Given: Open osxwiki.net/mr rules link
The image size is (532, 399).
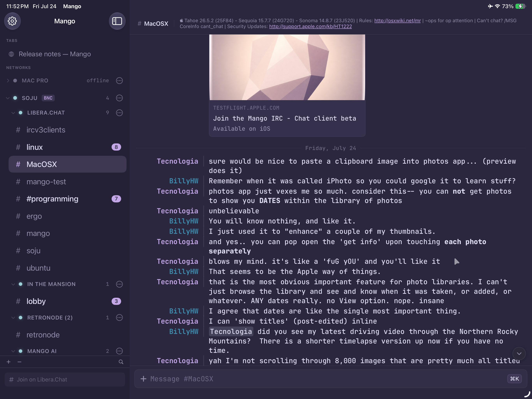Looking at the screenshot, I should (397, 21).
